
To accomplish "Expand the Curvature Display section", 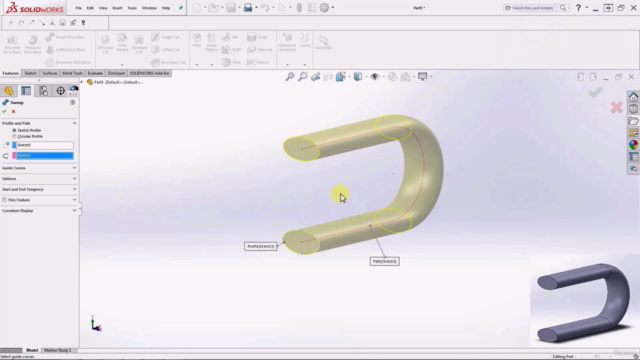I will (75, 211).
